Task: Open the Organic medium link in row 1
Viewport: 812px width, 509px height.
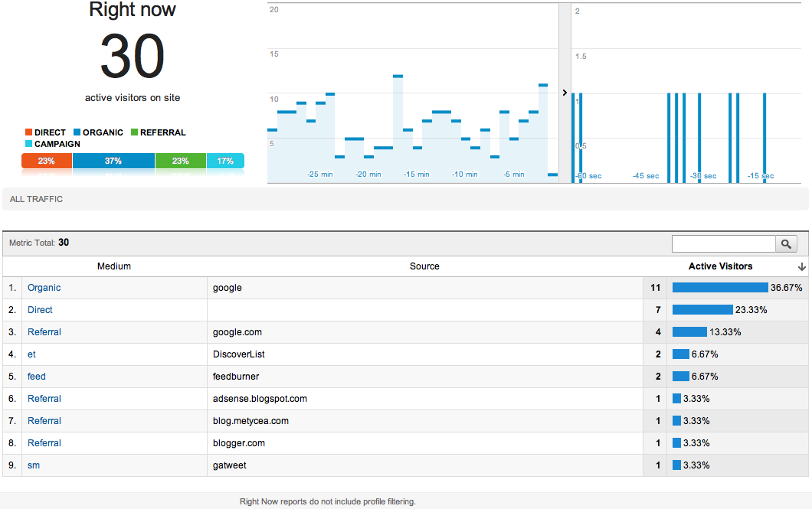Action: point(44,288)
